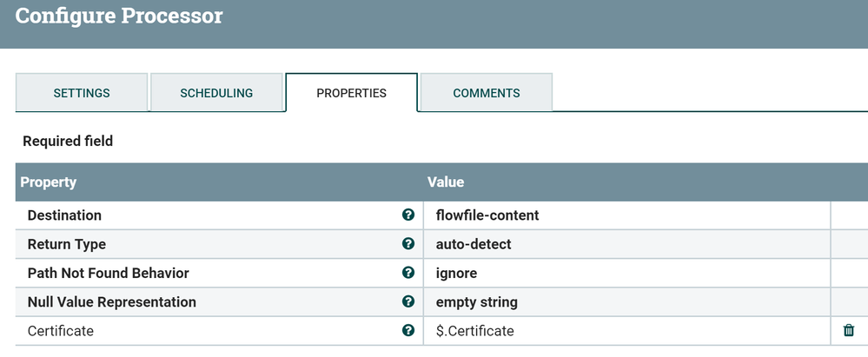Edit the empty string null representation value
The image size is (868, 357).
626,301
